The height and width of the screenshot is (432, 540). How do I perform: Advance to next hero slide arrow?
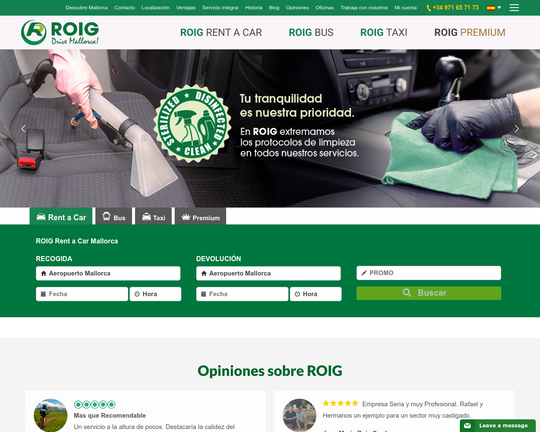pyautogui.click(x=517, y=129)
